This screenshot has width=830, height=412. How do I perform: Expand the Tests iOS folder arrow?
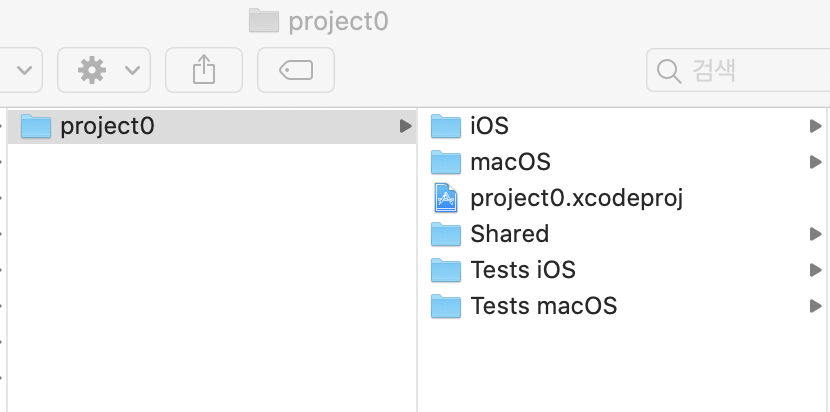[816, 270]
